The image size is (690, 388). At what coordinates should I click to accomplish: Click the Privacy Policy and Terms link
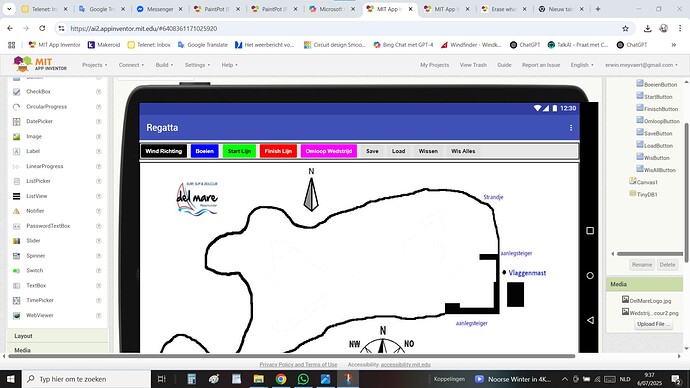coord(298,364)
